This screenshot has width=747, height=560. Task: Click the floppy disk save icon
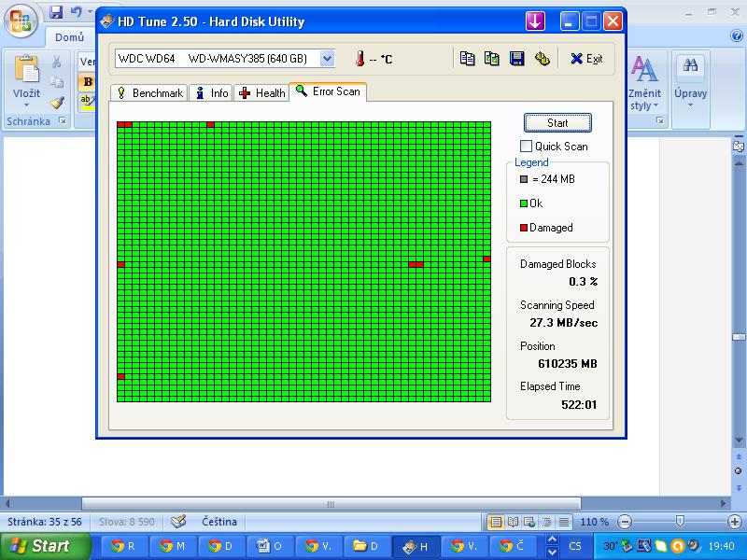click(x=516, y=59)
